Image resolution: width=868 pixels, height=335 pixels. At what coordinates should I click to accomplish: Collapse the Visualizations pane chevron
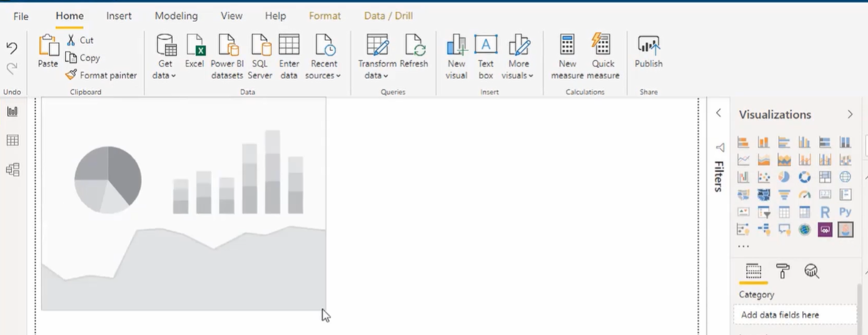point(850,114)
